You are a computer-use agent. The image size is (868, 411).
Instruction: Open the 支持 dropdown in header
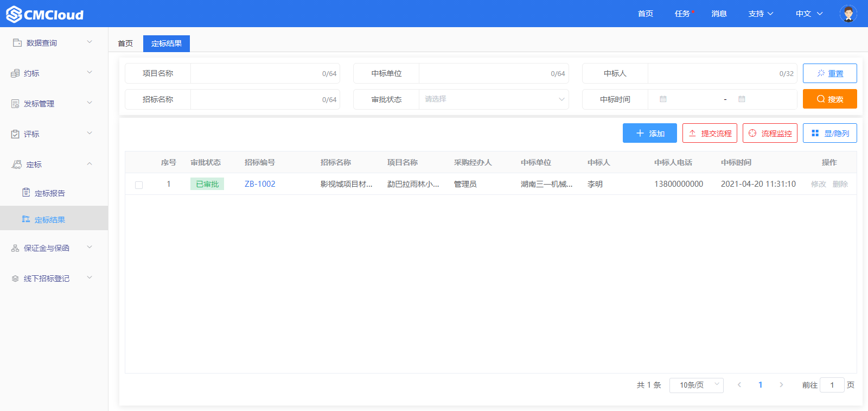[x=761, y=14]
